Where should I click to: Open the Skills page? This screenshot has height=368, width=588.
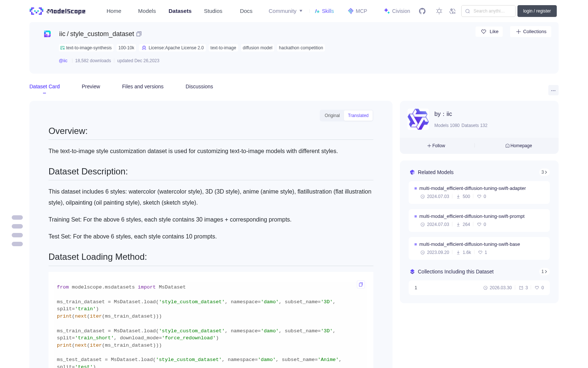[324, 11]
